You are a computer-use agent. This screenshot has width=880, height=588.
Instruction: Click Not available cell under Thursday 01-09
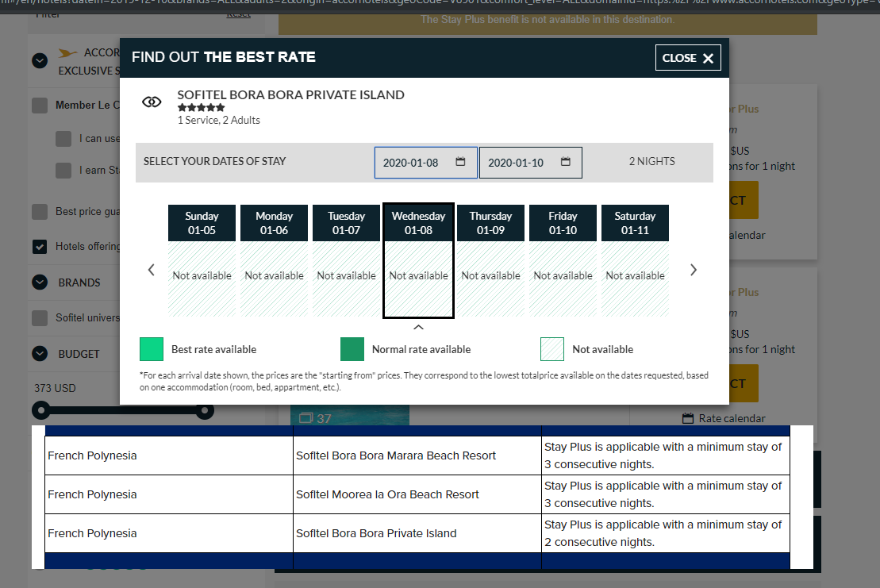point(490,279)
